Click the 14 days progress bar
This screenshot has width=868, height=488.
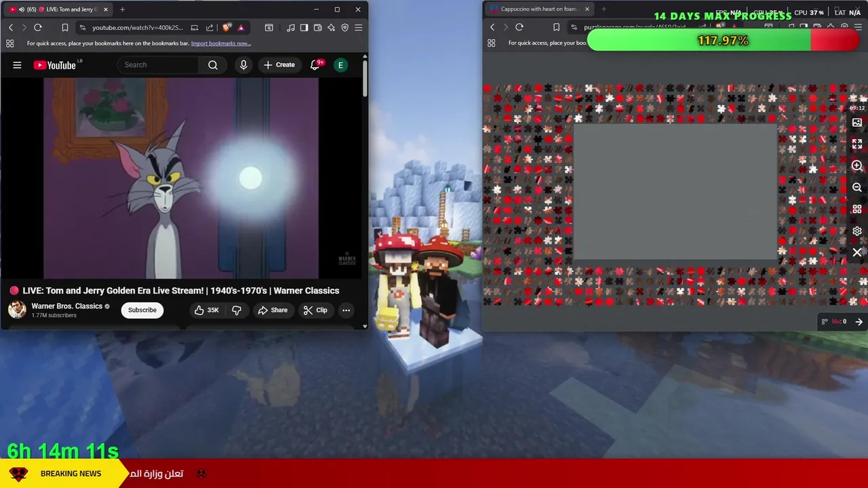pos(723,41)
